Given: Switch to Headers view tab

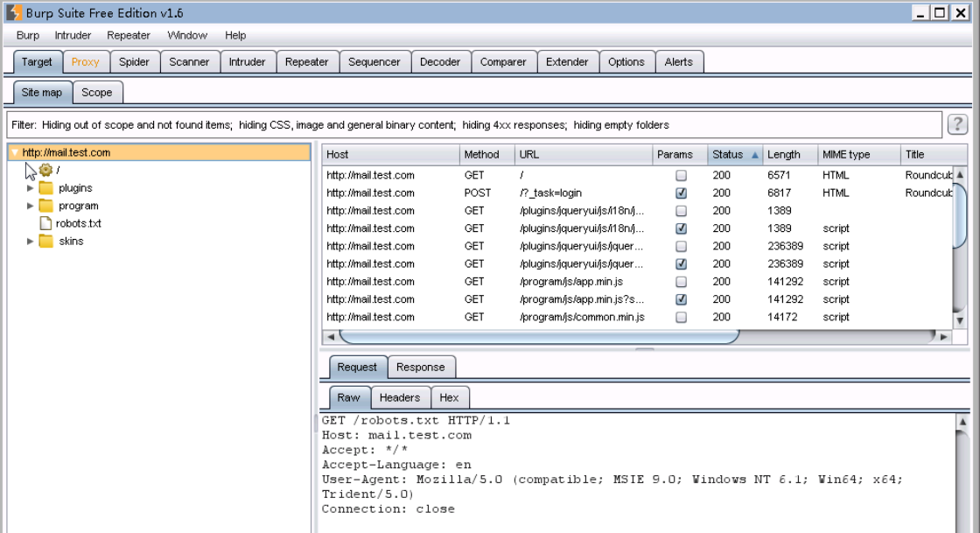Looking at the screenshot, I should (x=400, y=397).
